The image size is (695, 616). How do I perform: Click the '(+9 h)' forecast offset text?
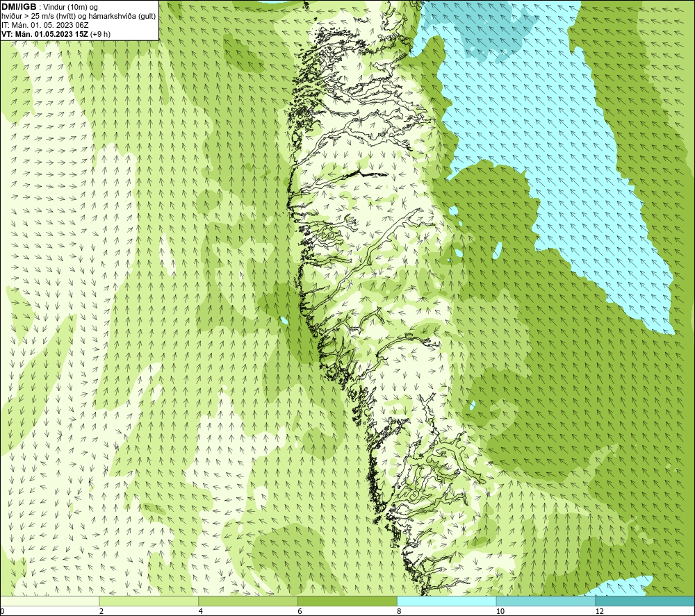100,34
